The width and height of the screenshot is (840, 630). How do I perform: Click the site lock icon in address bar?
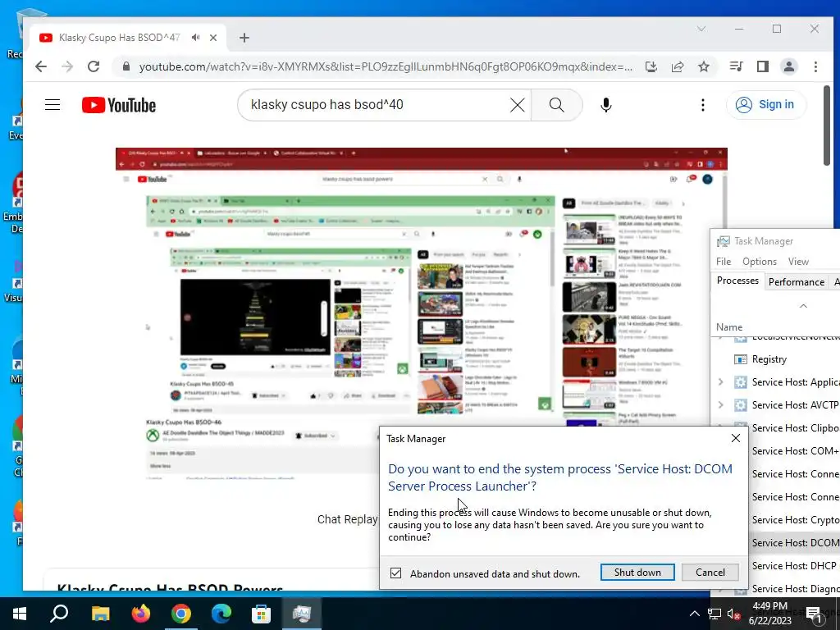click(x=126, y=66)
